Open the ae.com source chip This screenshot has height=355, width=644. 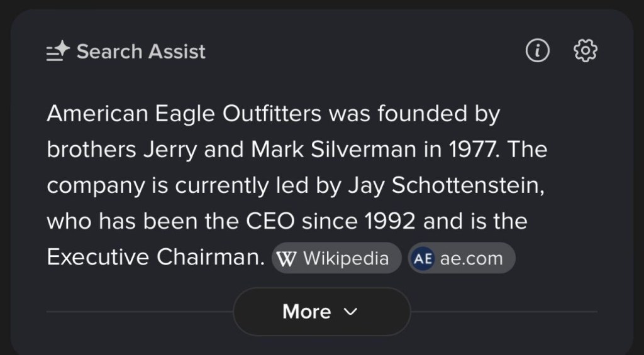[462, 258]
